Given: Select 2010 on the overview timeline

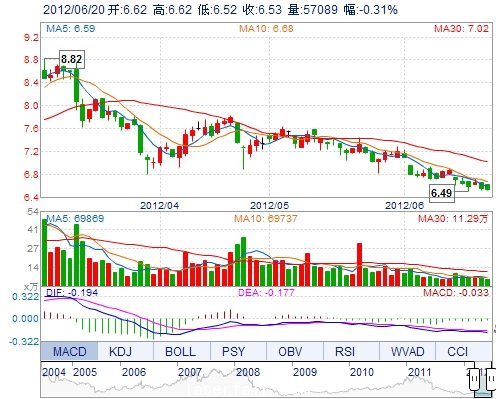Looking at the screenshot, I should coord(361,372).
